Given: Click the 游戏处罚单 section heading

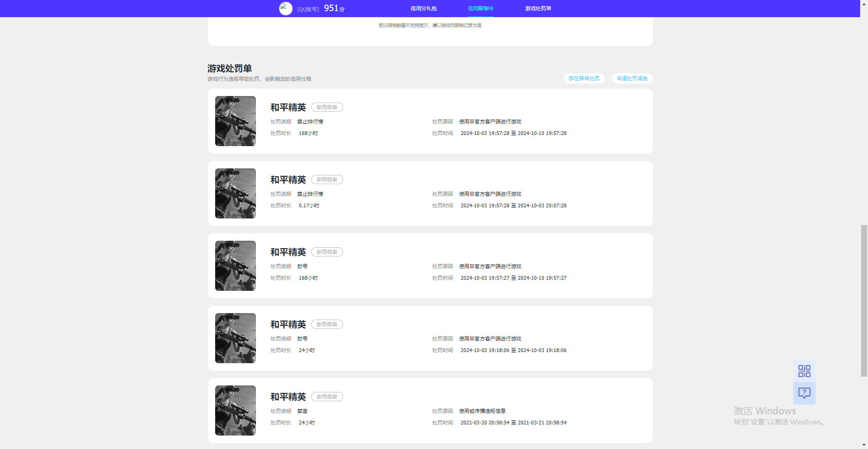Looking at the screenshot, I should 230,68.
